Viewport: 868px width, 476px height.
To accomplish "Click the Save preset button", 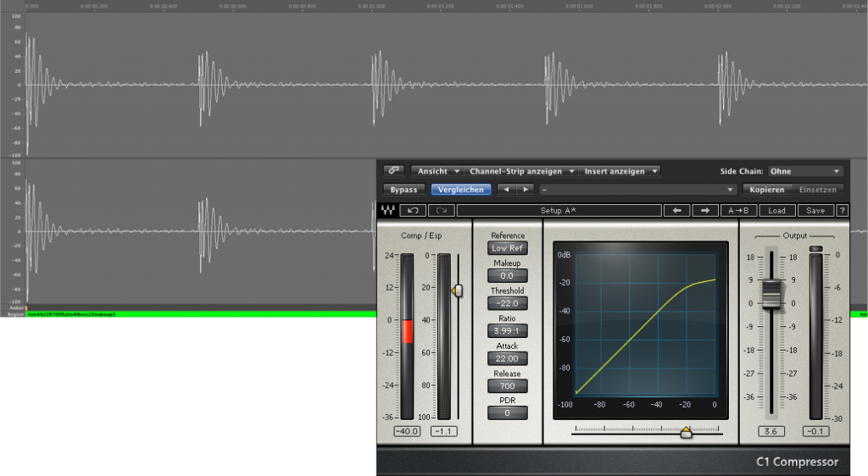I will click(x=815, y=210).
